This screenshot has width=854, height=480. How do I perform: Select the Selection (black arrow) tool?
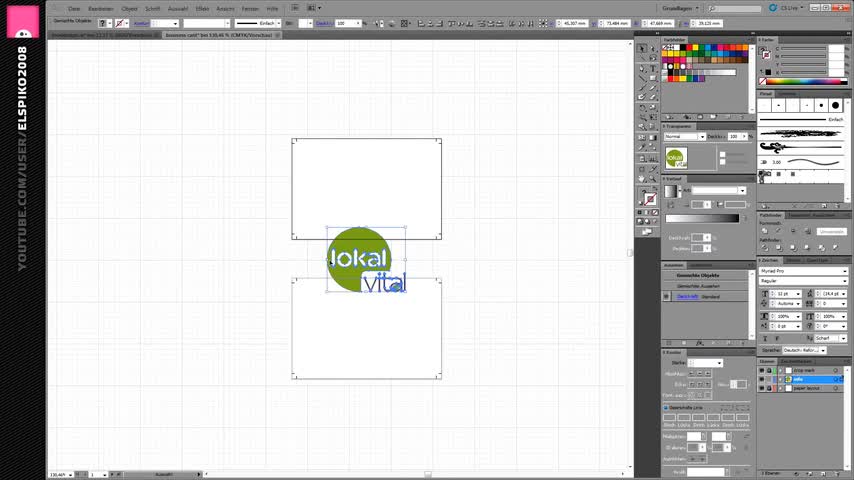click(x=642, y=48)
